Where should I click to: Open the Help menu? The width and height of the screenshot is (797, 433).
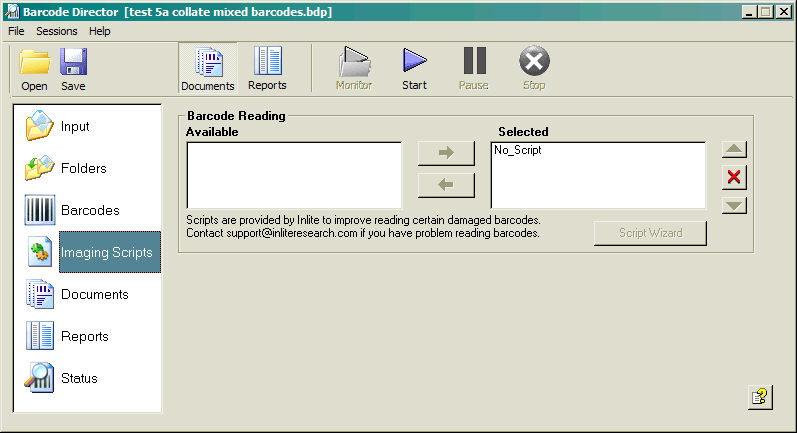[100, 31]
